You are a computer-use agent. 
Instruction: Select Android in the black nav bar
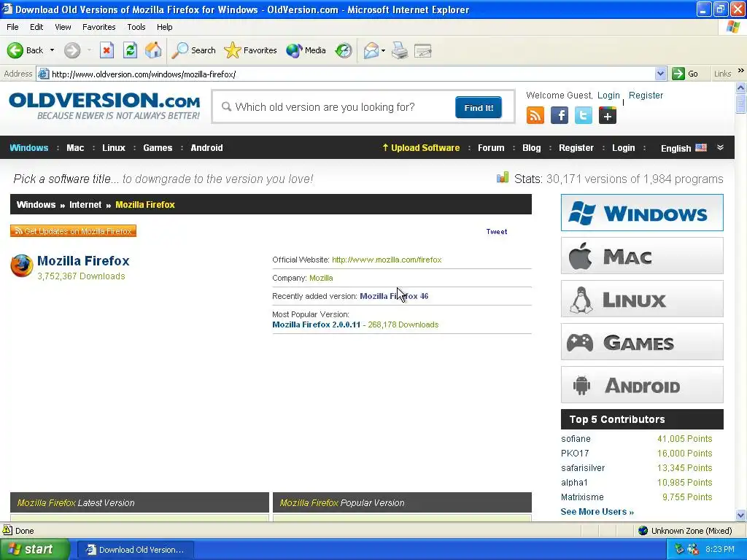pyautogui.click(x=206, y=147)
